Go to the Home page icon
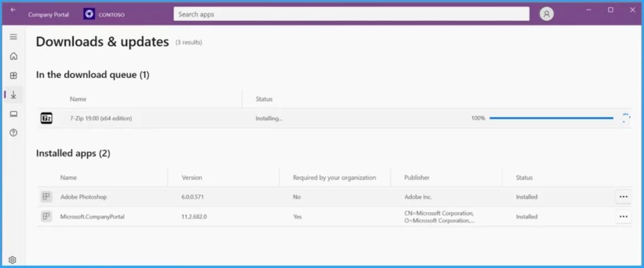 [x=14, y=57]
